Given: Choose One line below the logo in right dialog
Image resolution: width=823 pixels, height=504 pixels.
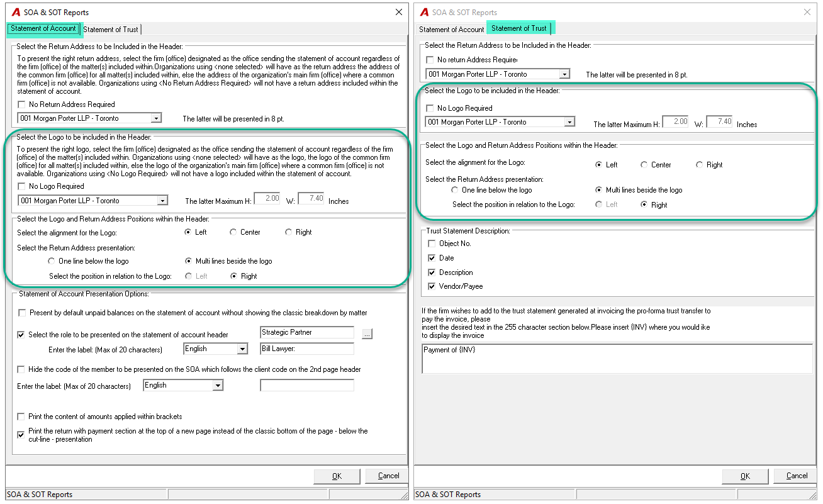Looking at the screenshot, I should point(455,189).
